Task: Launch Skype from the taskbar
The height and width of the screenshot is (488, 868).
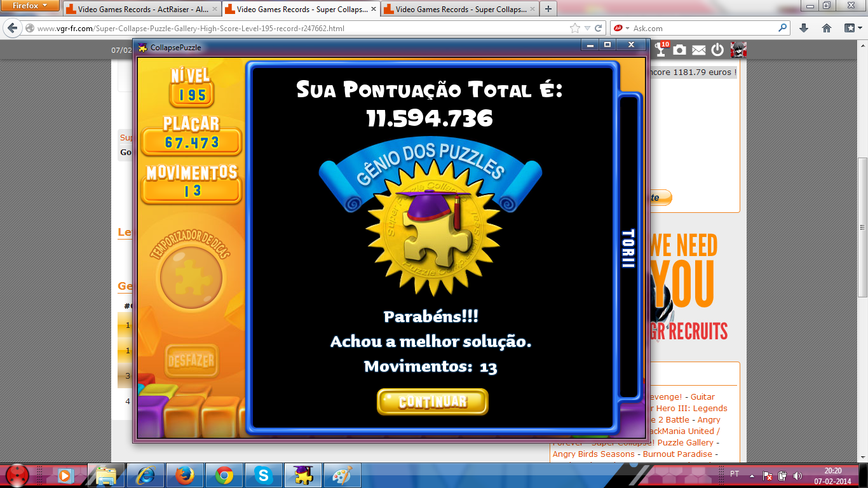Action: tap(262, 475)
